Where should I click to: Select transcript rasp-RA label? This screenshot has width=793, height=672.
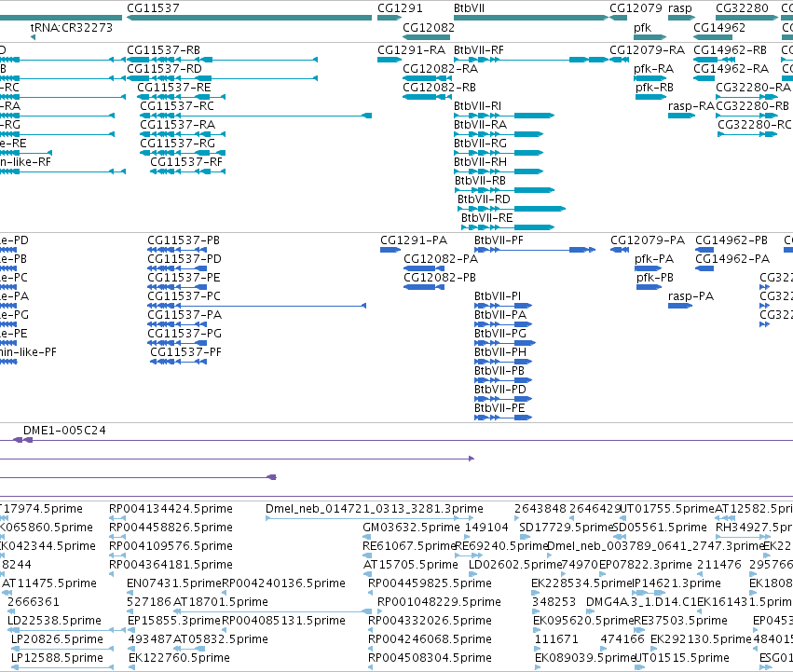click(x=690, y=106)
